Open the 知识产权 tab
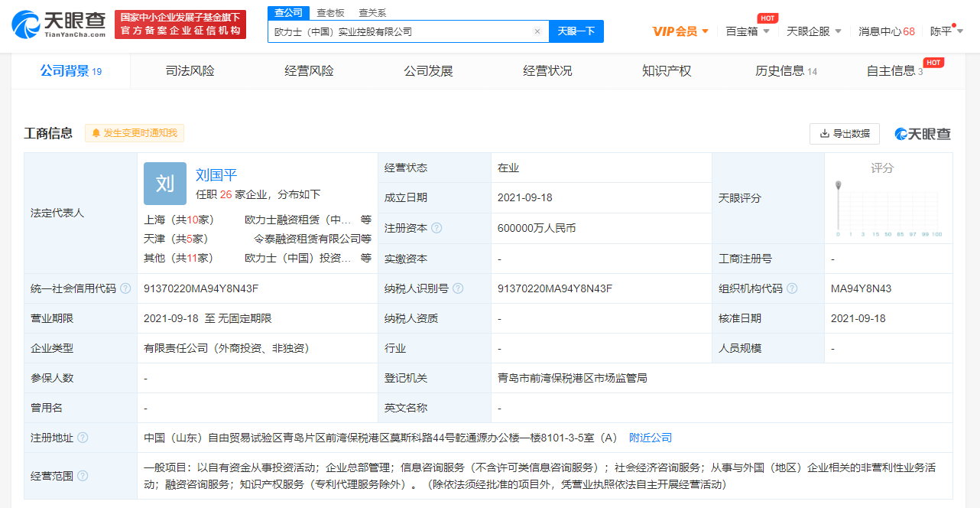This screenshot has height=508, width=980. (667, 71)
